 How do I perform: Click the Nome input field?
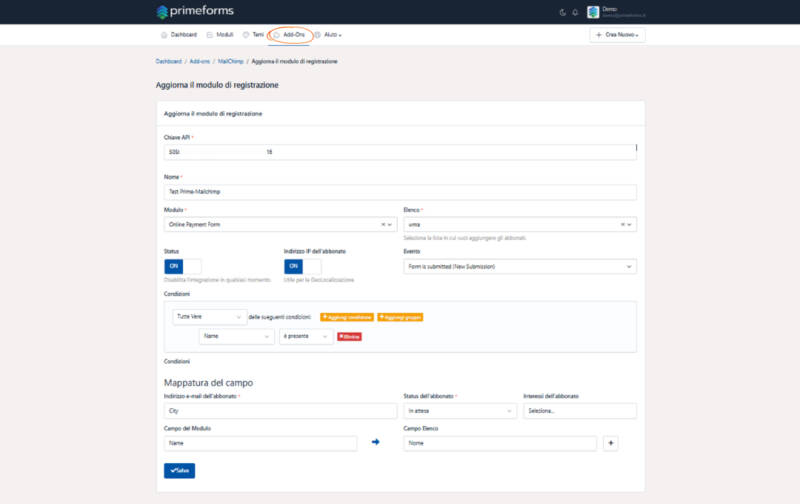click(400, 192)
